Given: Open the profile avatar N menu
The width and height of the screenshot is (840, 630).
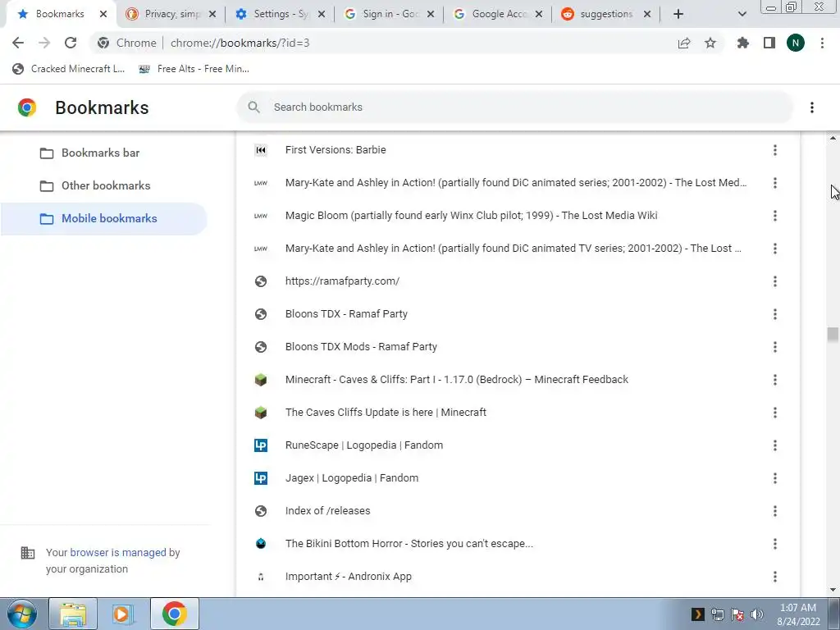Looking at the screenshot, I should click(x=796, y=43).
